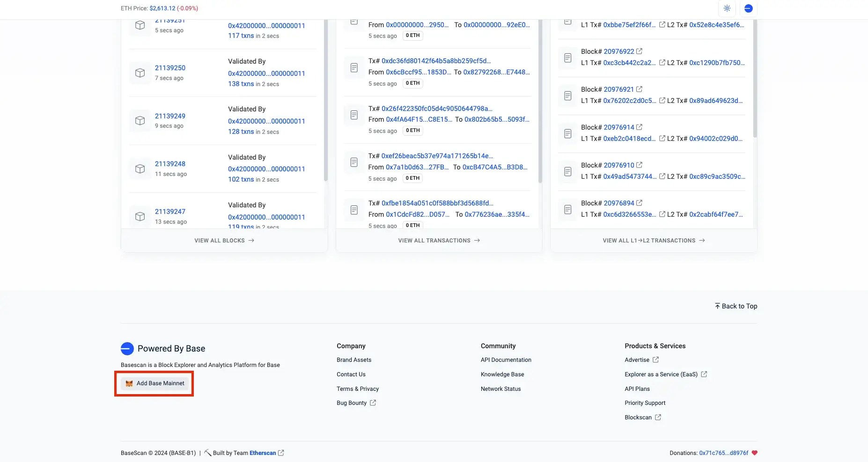Open external link icon next to Block# 20976910

[x=640, y=165]
